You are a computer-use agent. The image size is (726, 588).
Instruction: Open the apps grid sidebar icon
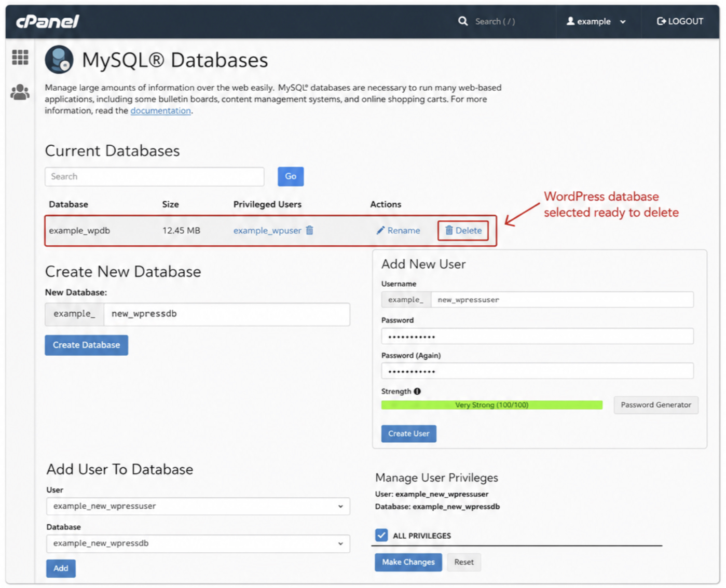[x=20, y=57]
